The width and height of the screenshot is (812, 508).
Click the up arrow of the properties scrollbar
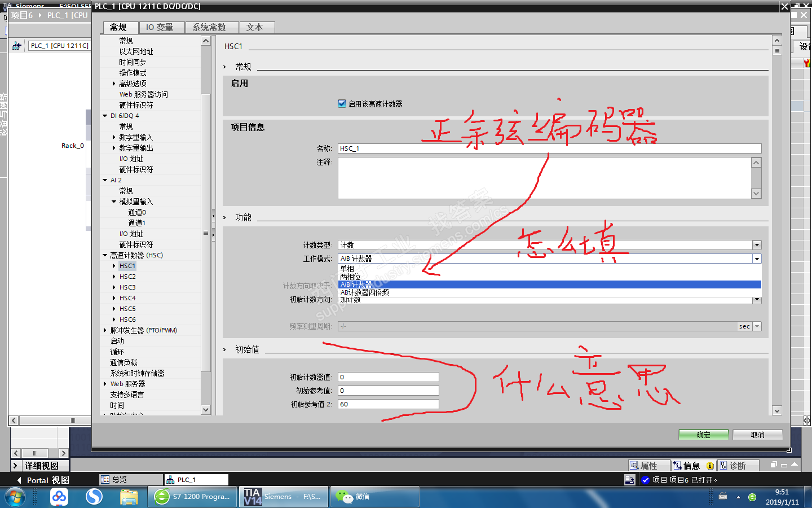coord(777,40)
